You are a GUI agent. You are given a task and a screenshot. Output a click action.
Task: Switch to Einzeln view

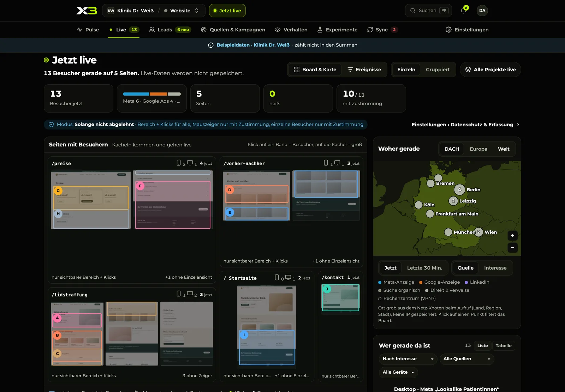pos(406,70)
